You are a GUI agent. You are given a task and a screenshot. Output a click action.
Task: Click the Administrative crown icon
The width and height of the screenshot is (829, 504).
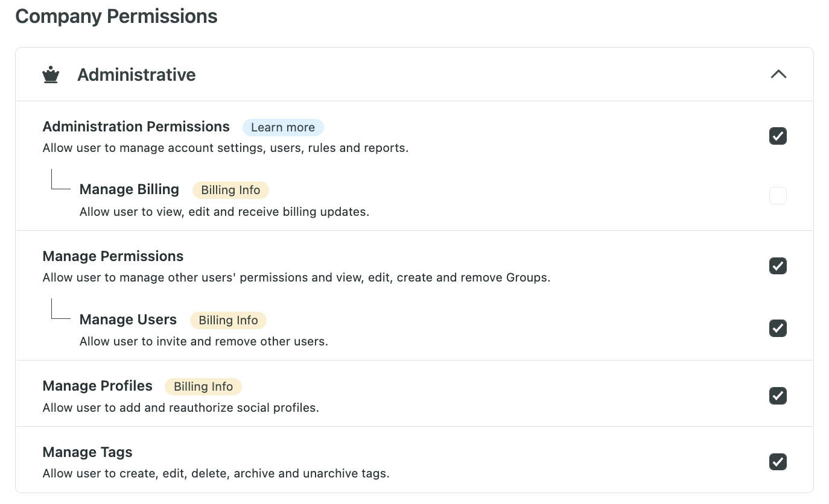click(x=51, y=75)
